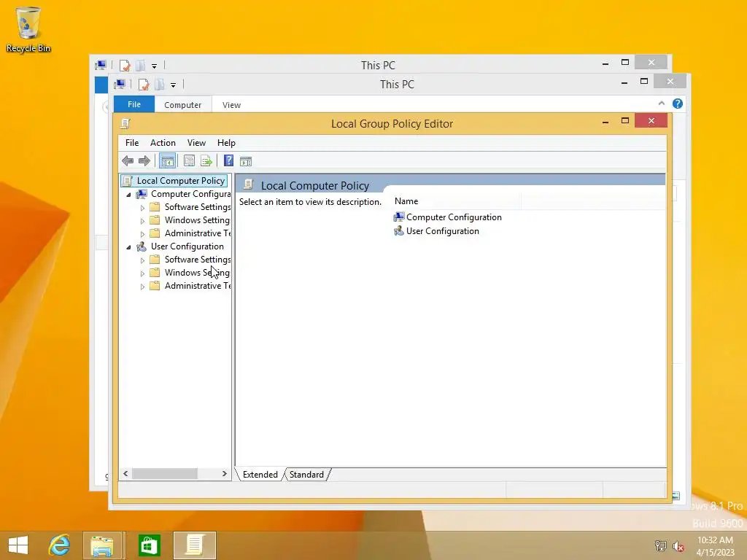
Task: Click the tree pane scroll left arrow
Action: coord(125,474)
